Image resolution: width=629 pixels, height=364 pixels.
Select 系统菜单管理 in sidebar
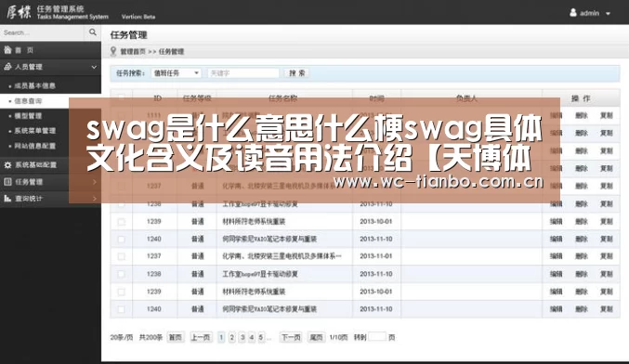[35, 131]
